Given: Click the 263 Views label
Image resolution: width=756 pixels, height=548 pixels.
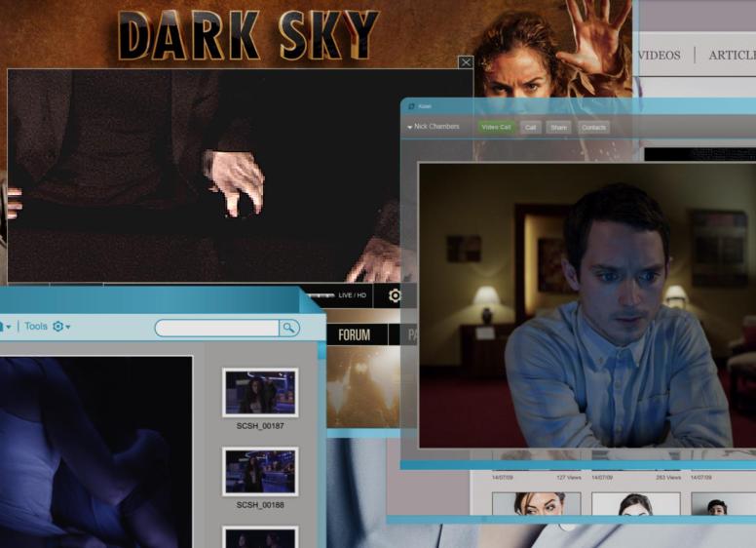Looking at the screenshot, I should (668, 477).
